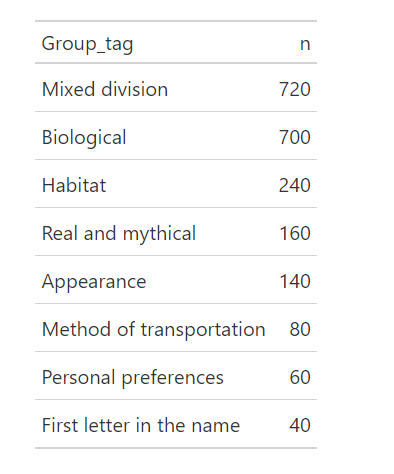Viewport: 394px width, 474px height.
Task: Click the value 80
Action: tap(300, 329)
